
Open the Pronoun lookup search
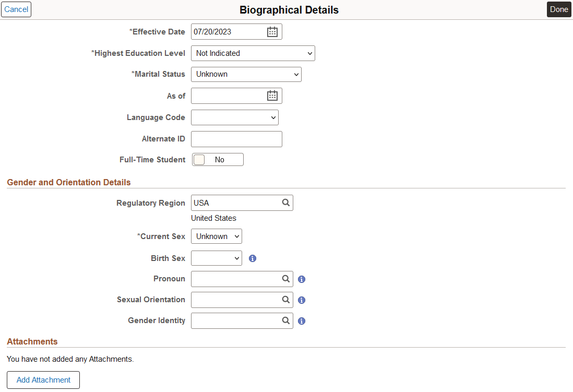(x=285, y=279)
